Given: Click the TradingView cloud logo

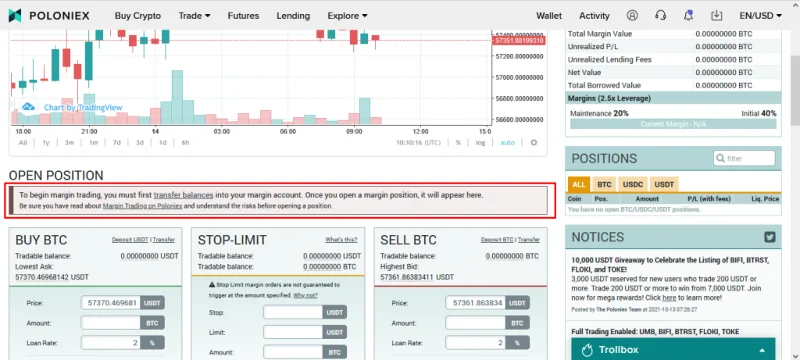Looking at the screenshot, I should (x=28, y=107).
